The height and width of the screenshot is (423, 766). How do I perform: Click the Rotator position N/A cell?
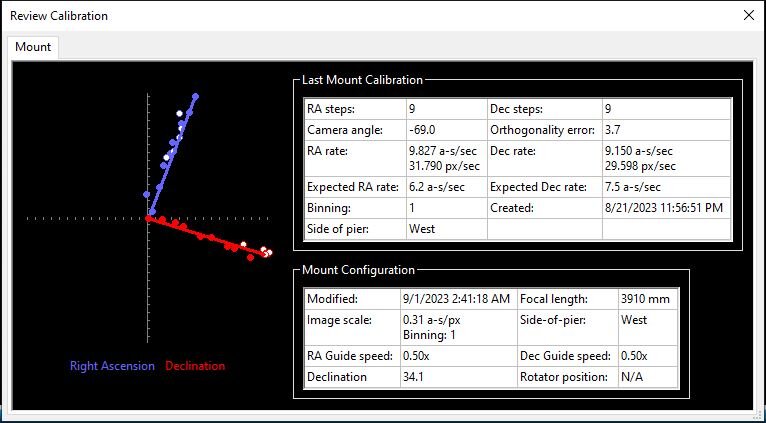(647, 377)
